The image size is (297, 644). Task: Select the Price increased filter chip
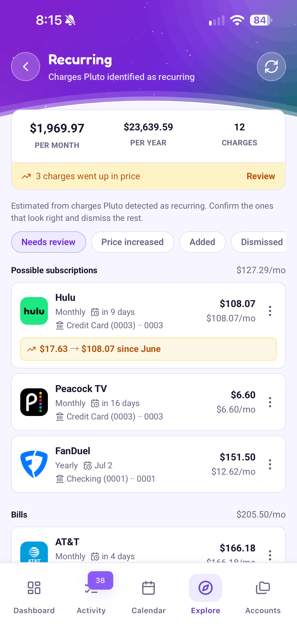click(133, 242)
